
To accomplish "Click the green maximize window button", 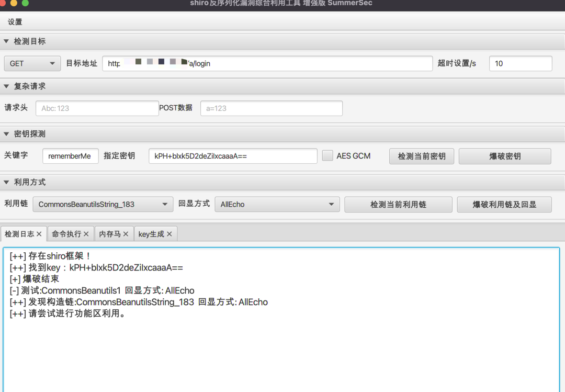I will (x=25, y=3).
